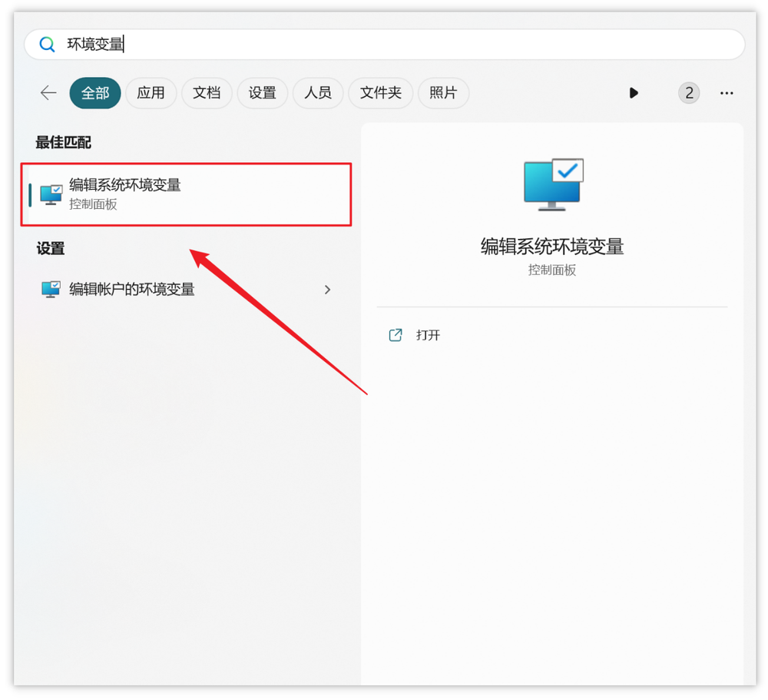Switch to the 设置 tab
The width and height of the screenshot is (768, 700).
point(262,92)
